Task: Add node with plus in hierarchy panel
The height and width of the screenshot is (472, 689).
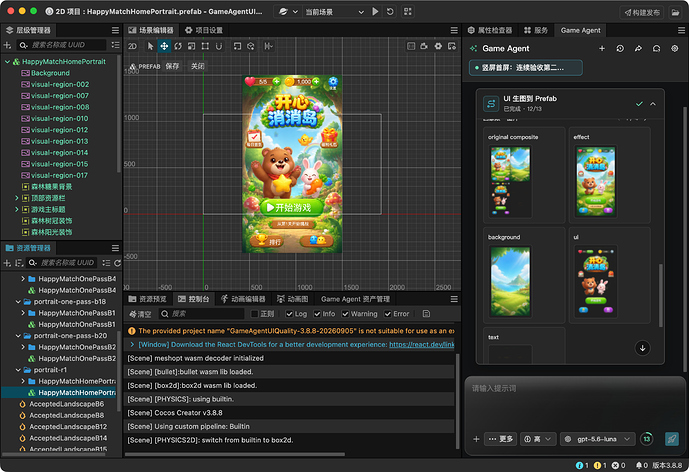Action: [x=7, y=45]
